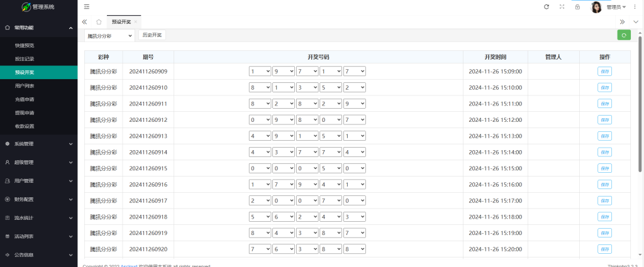
Task: Click the 历史开奖 button
Action: click(152, 35)
